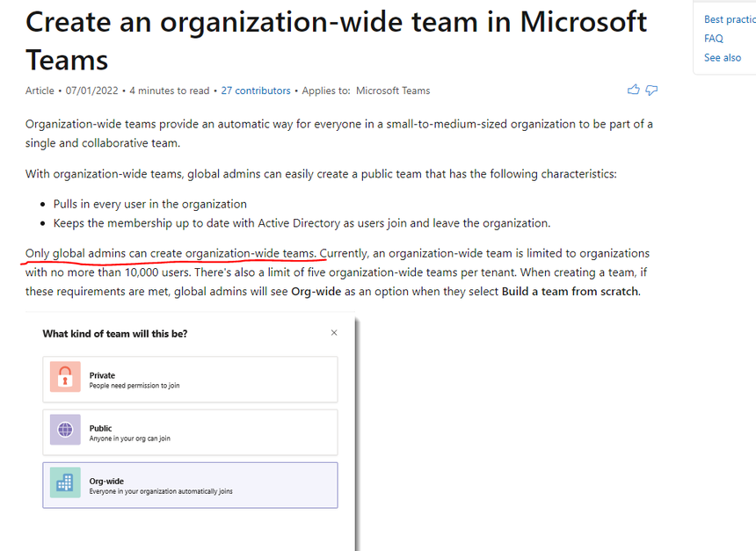Click the thumbs down feedback icon
The height and width of the screenshot is (551, 756).
click(x=651, y=90)
